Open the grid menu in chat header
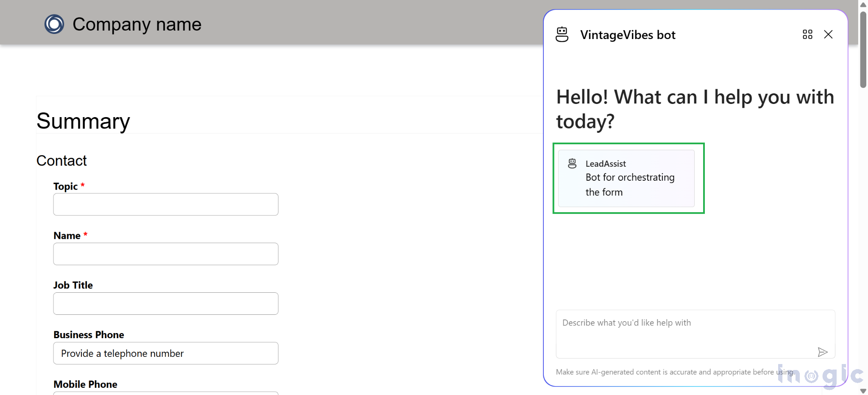This screenshot has width=868, height=395. click(807, 34)
